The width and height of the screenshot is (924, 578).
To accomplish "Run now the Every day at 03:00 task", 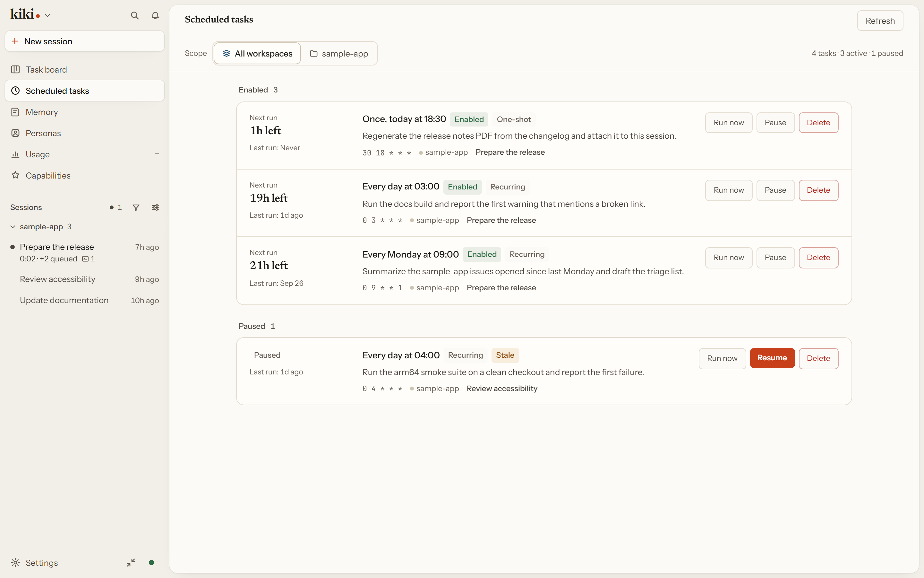I will 729,190.
